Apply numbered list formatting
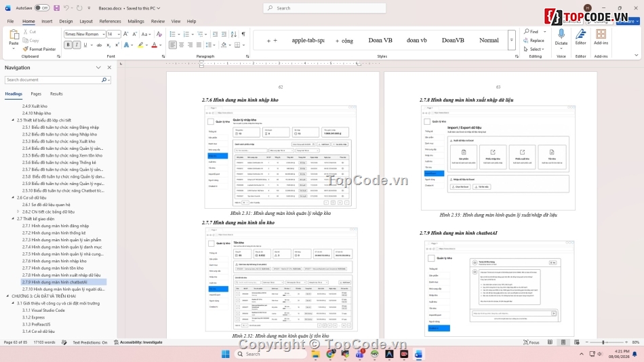644x362 pixels. point(186,34)
